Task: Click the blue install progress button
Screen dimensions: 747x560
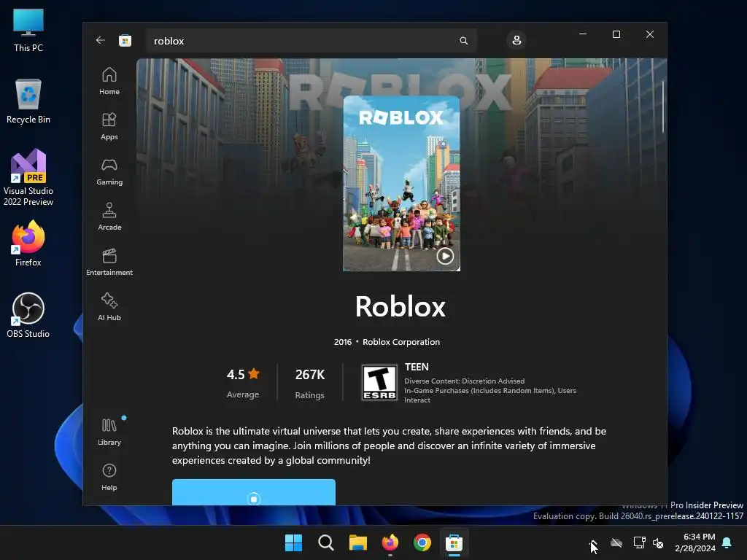Action: (x=253, y=492)
